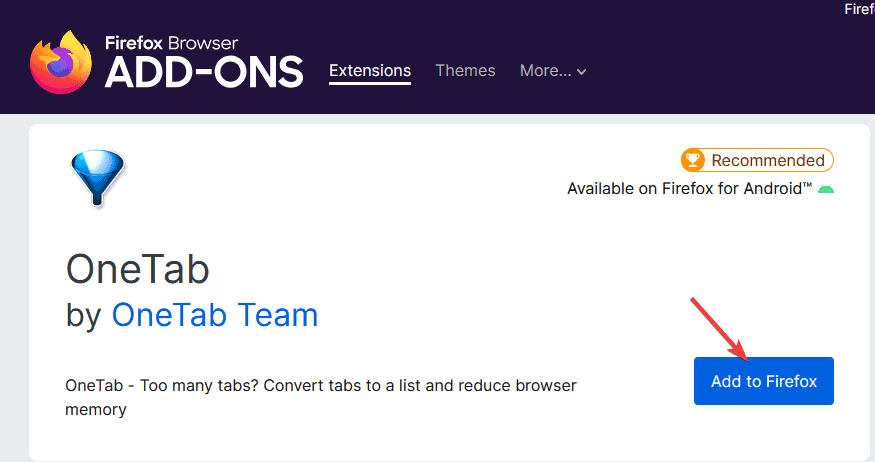Image resolution: width=875 pixels, height=462 pixels.
Task: Click the chevron arrow beside More
Action: [x=582, y=72]
